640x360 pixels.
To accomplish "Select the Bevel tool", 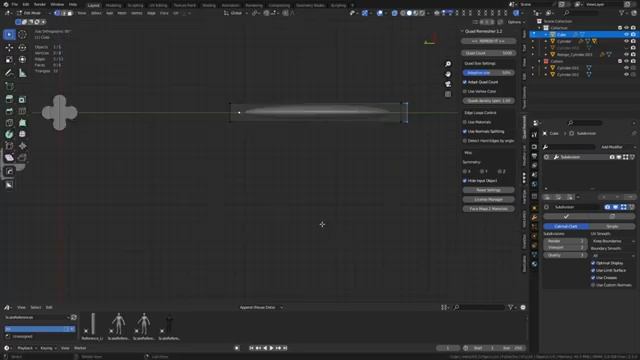I will pyautogui.click(x=9, y=111).
